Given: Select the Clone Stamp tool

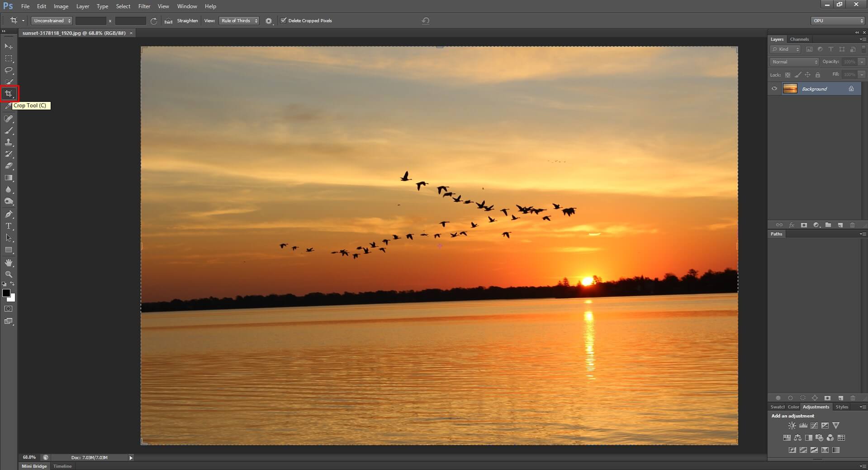Looking at the screenshot, I should (x=9, y=143).
